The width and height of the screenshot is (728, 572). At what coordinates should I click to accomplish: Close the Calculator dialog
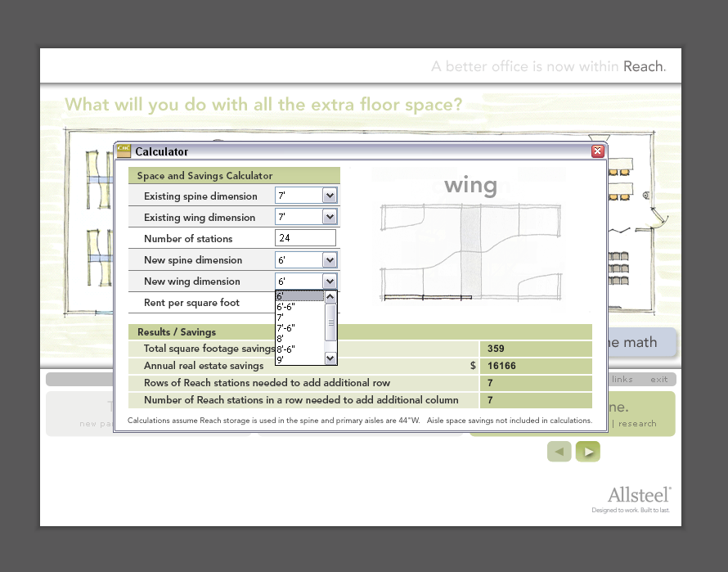598,151
